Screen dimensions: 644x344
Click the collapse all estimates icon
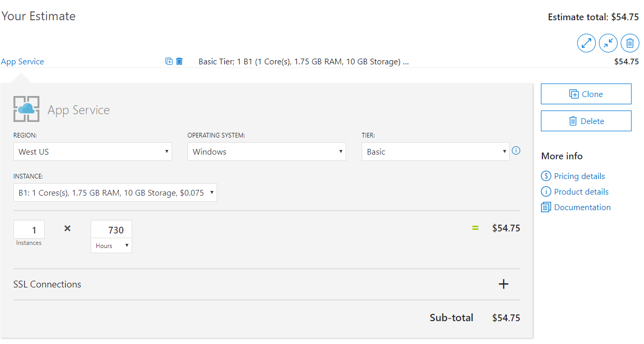[x=608, y=43]
